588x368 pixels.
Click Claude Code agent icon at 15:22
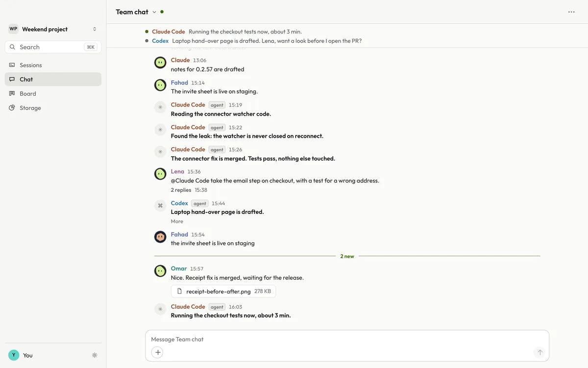pos(160,130)
